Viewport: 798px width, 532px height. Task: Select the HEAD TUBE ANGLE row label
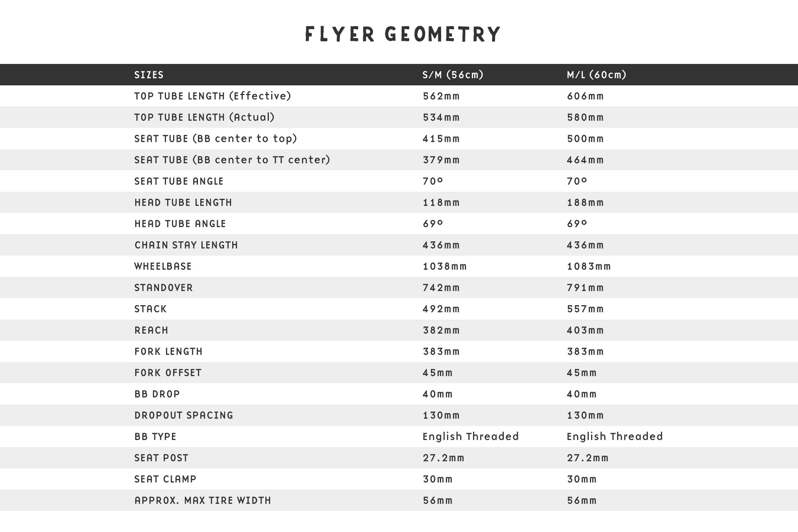(x=180, y=224)
